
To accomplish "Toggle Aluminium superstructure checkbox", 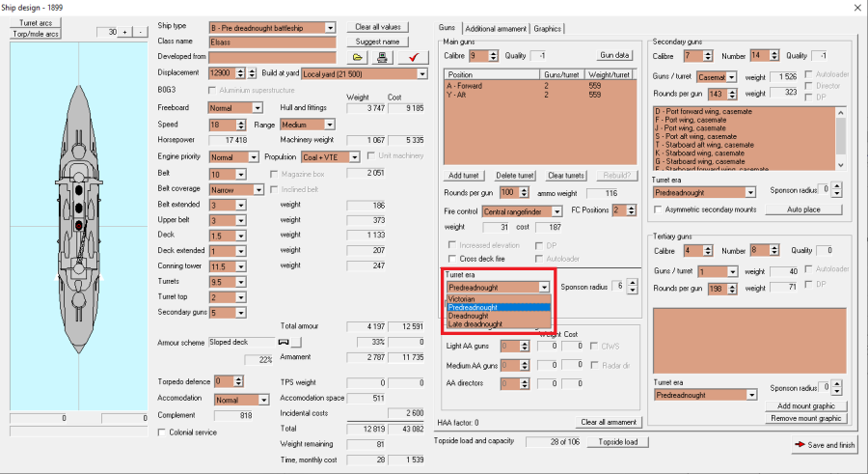I will coord(211,90).
